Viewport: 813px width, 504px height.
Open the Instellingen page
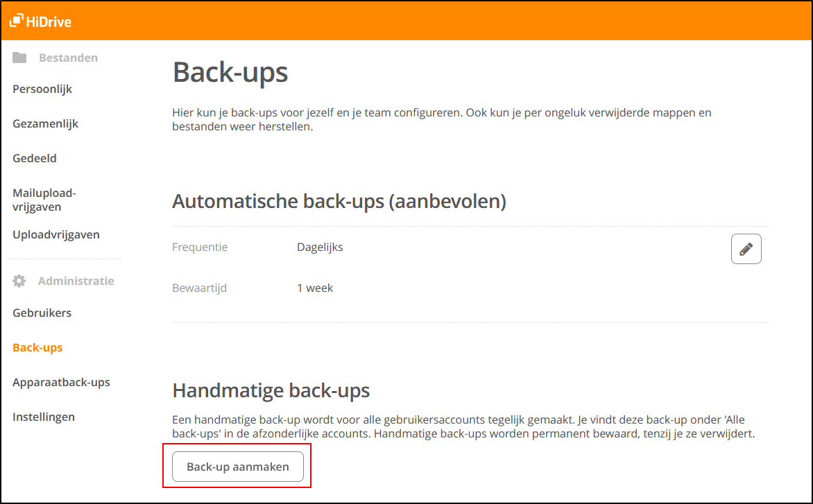point(43,417)
